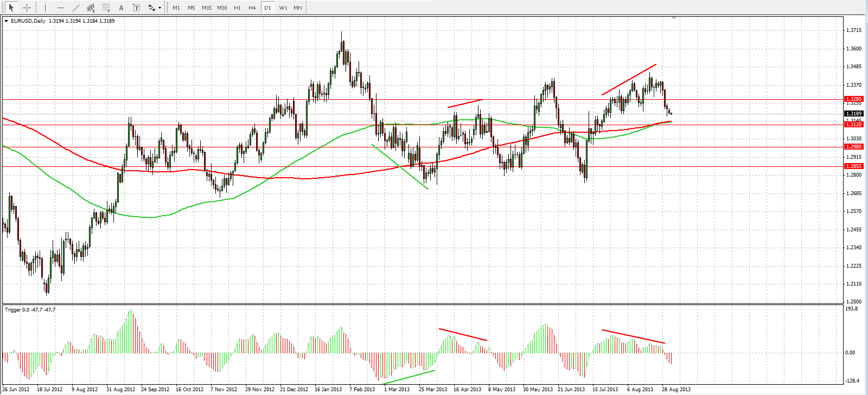Screen dimensions: 868x395
Task: Expand the EURUSD,Daily chart title arrow
Action: [x=6, y=21]
